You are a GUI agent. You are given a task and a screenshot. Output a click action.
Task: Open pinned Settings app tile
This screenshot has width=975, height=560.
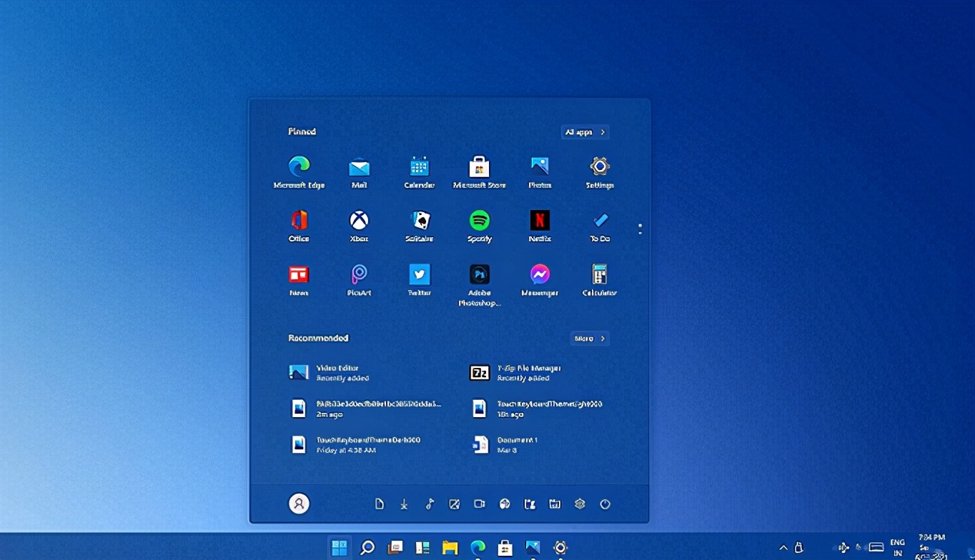click(x=600, y=172)
